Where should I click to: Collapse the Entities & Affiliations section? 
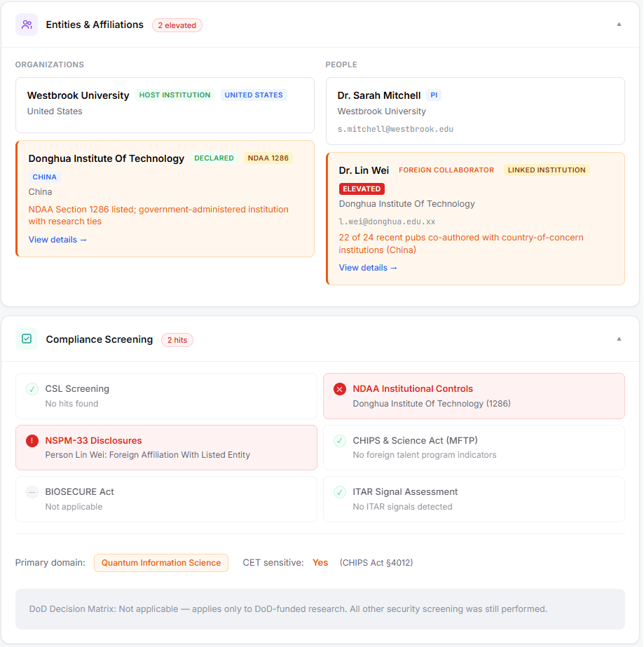(618, 23)
